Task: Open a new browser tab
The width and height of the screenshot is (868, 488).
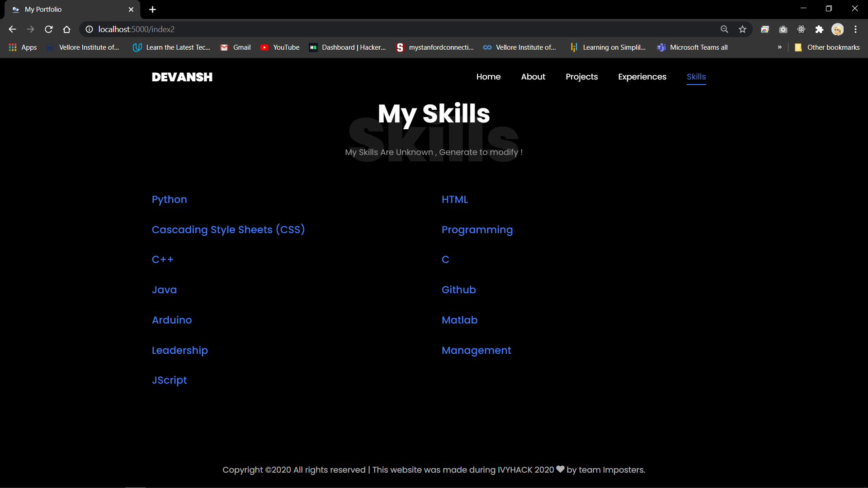Action: tap(152, 9)
